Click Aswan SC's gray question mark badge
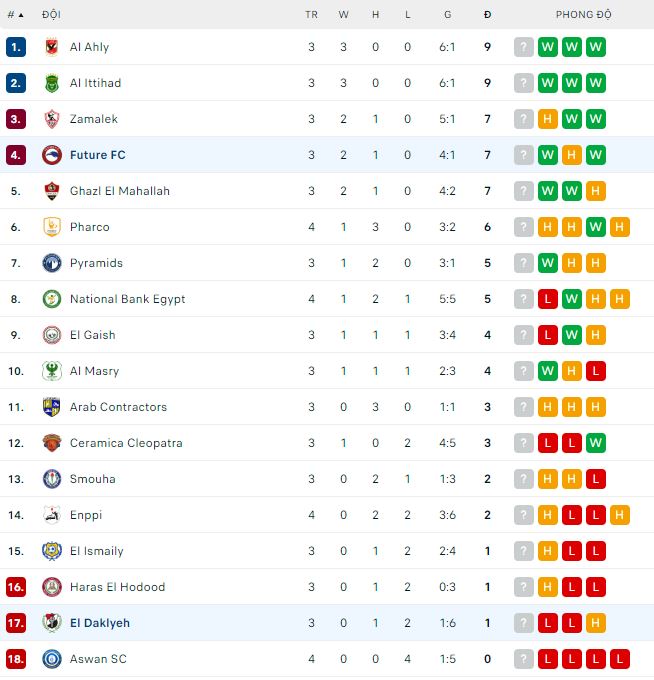 coord(524,659)
